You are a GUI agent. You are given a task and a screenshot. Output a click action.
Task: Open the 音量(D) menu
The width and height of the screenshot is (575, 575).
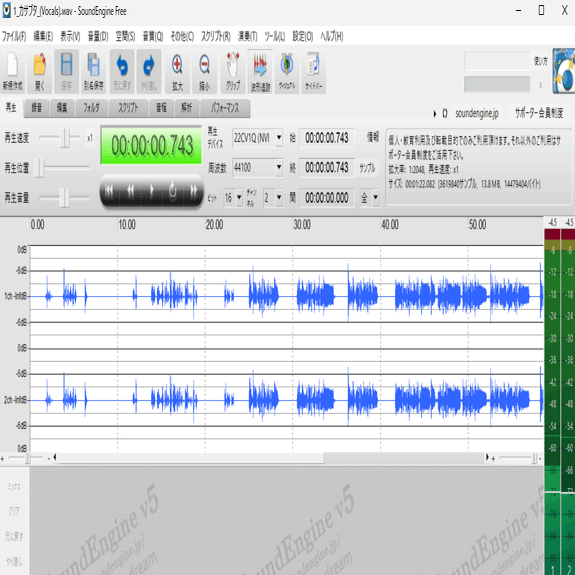(x=98, y=36)
